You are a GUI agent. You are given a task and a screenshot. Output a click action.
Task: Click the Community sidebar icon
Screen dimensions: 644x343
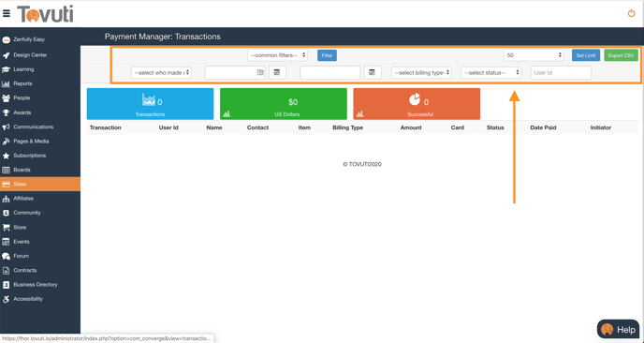(7, 213)
